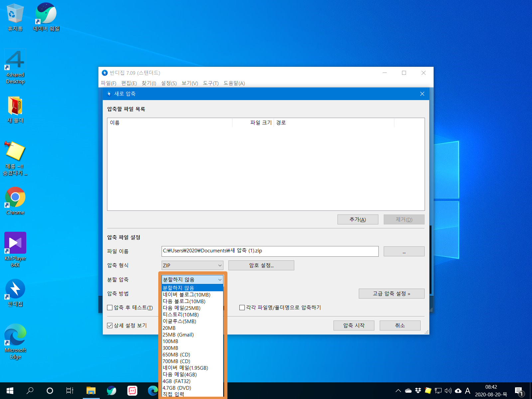
Task: Open 찾기(I) menu
Action: (x=149, y=83)
